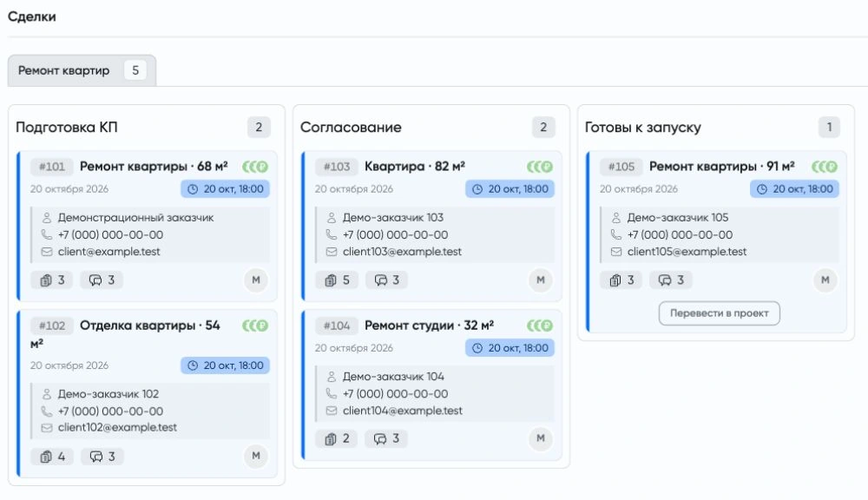Click the #103 deal number tag

pyautogui.click(x=337, y=167)
